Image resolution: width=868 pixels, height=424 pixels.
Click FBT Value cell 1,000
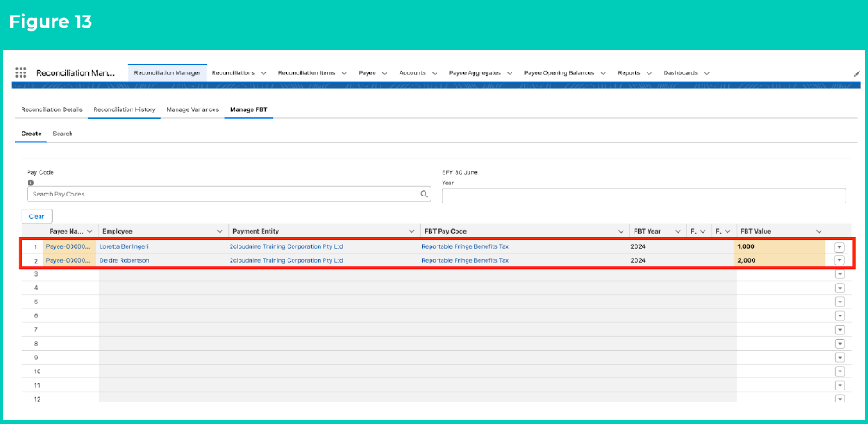point(780,246)
